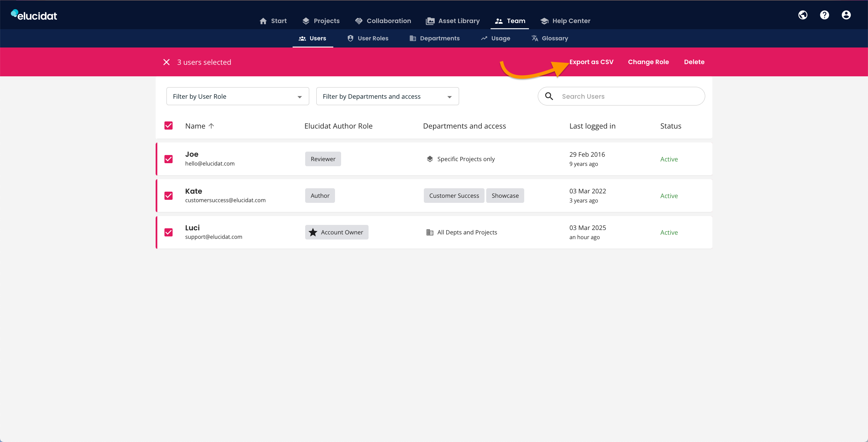Image resolution: width=868 pixels, height=442 pixels.
Task: Go to the Start tab
Action: point(273,21)
